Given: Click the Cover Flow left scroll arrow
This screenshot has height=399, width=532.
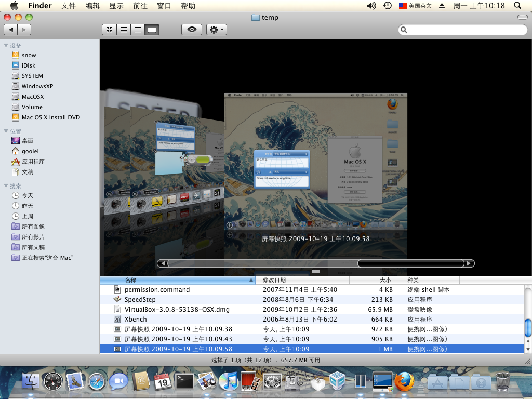Looking at the screenshot, I should [163, 263].
